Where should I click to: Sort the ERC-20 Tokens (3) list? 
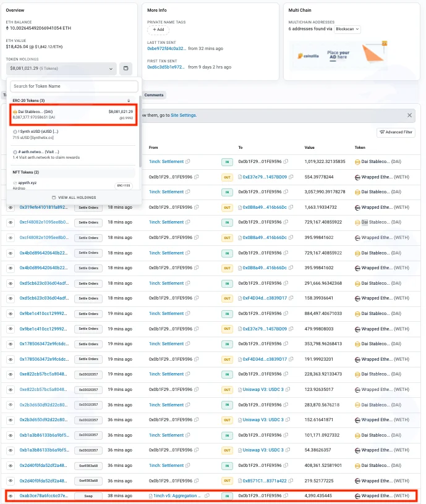click(x=129, y=101)
